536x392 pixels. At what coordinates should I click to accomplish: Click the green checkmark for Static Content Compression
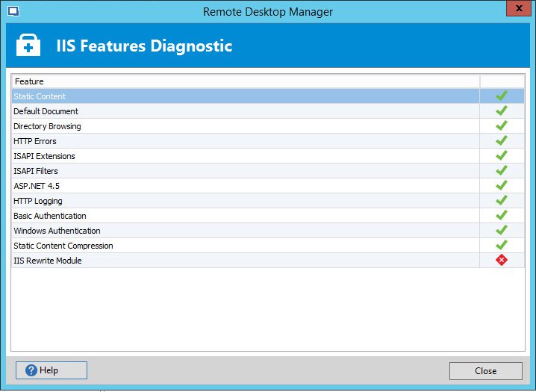[502, 245]
